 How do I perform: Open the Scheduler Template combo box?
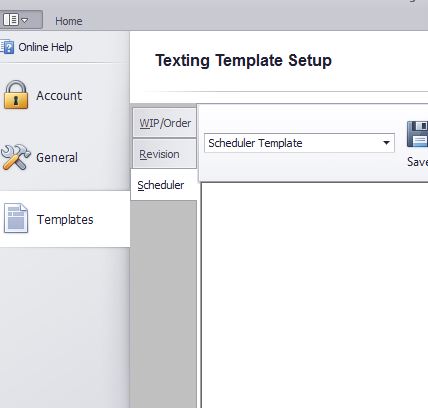tap(299, 143)
